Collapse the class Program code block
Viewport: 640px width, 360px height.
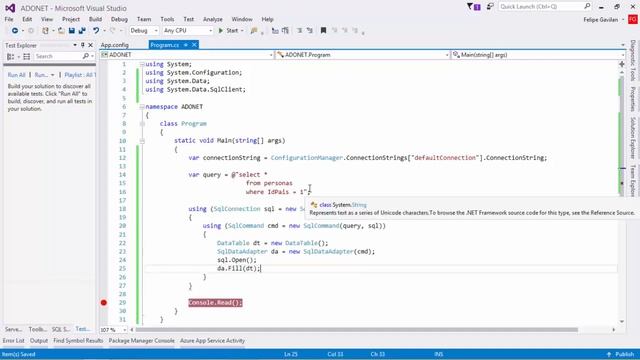[142, 124]
